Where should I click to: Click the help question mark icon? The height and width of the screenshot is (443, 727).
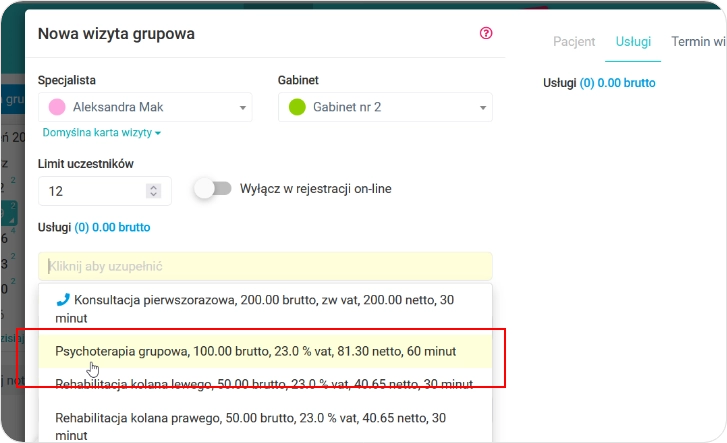click(486, 33)
